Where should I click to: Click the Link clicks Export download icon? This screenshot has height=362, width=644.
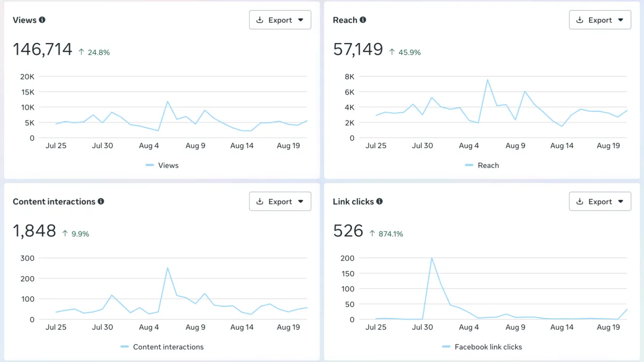click(580, 201)
